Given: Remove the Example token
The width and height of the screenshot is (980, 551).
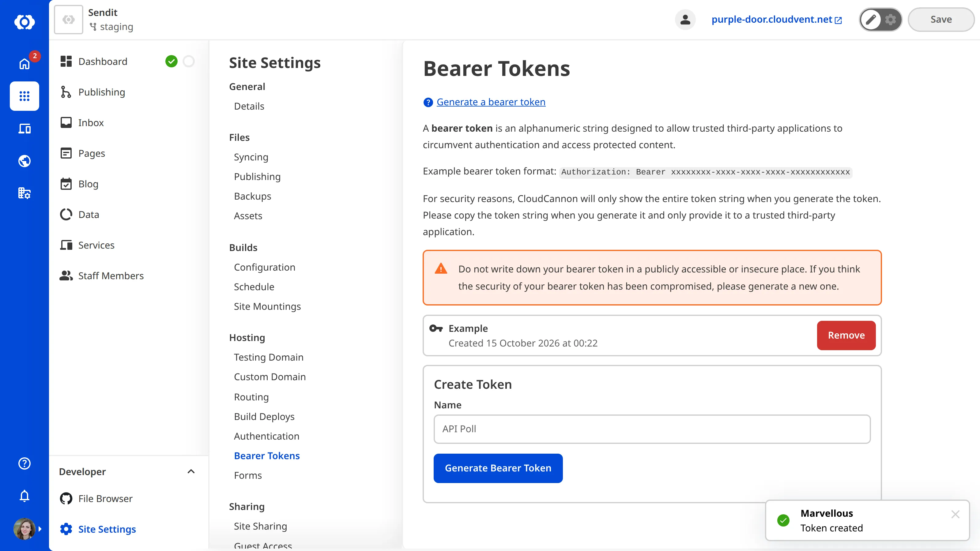Looking at the screenshot, I should tap(846, 335).
